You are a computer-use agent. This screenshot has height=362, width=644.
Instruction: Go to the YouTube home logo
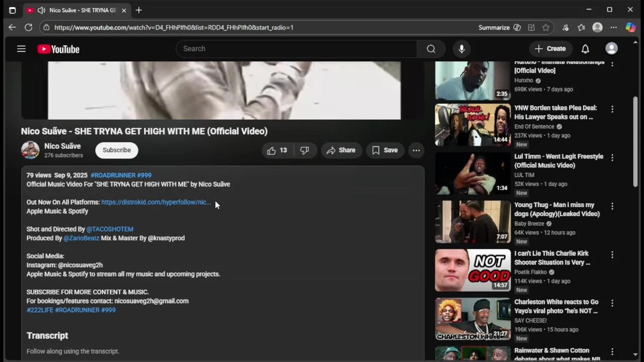click(58, 49)
